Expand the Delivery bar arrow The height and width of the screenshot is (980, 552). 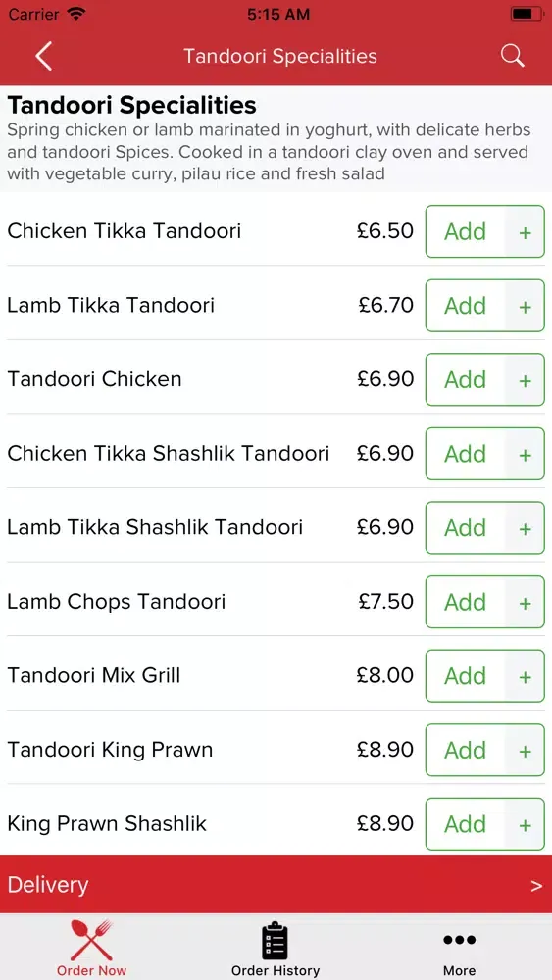(535, 886)
